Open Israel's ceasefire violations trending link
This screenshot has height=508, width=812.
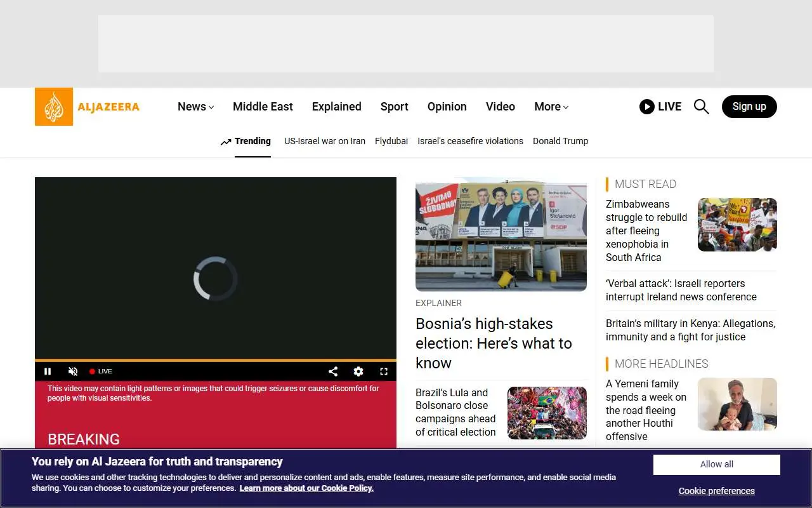pos(470,141)
